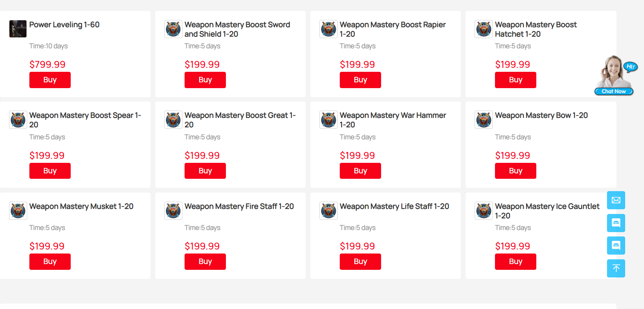Click the Weapon Mastery Bow 1-20 icon
644x309 pixels.
tap(484, 120)
